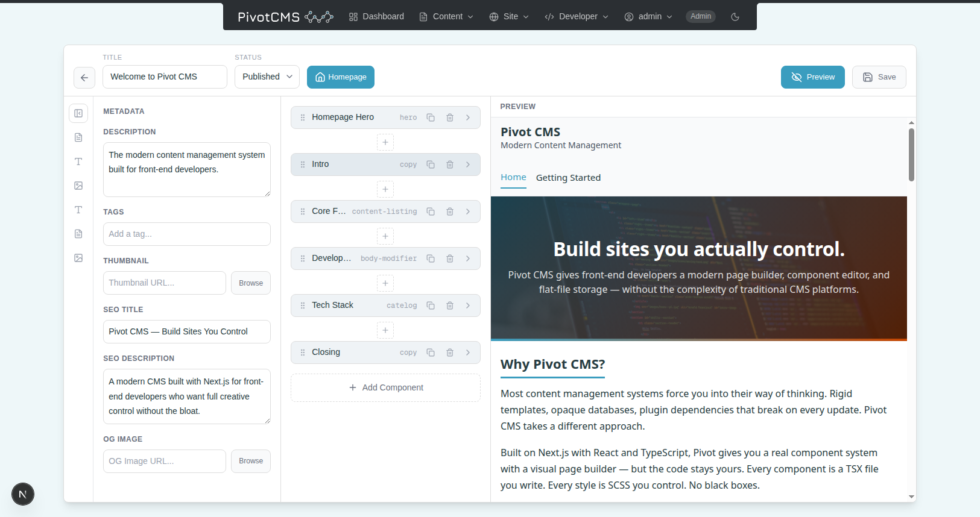Screen dimensions: 980x517
Task: Click the Closing row drag handle
Action: (x=303, y=352)
